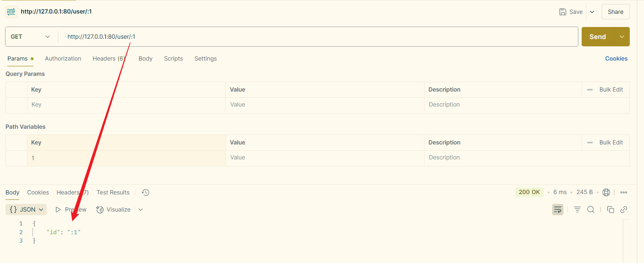The height and width of the screenshot is (263, 644).
Task: Expand the Visualize options chevron
Action: click(141, 209)
